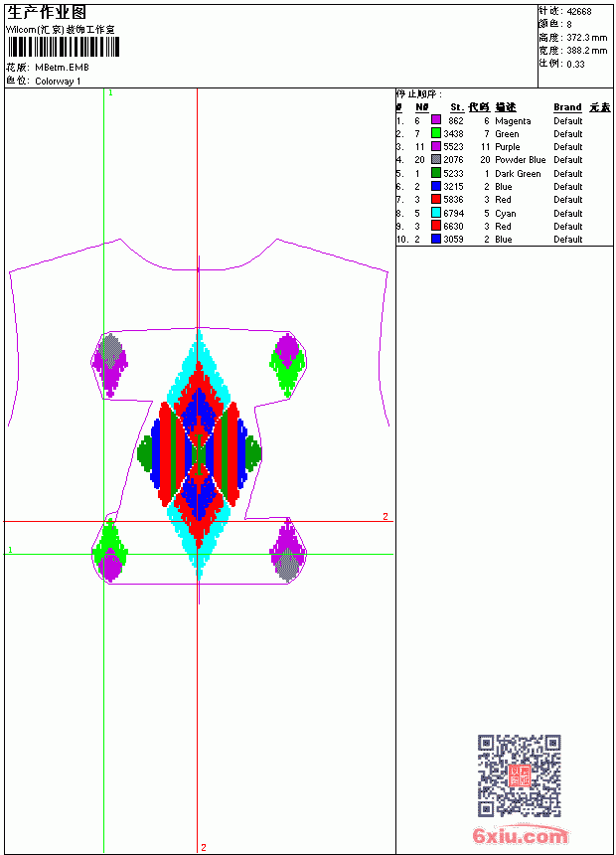
Task: Click the 'Green' description in row 2
Action: [507, 133]
